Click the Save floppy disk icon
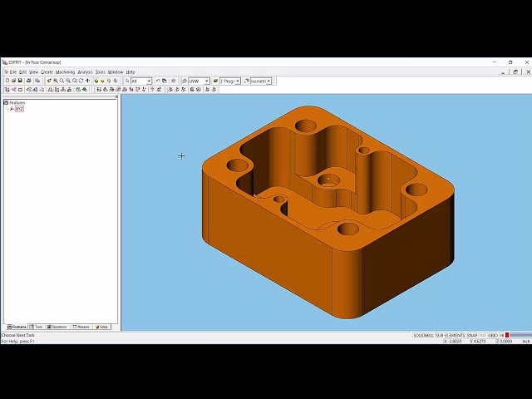The height and width of the screenshot is (399, 532). [x=20, y=81]
